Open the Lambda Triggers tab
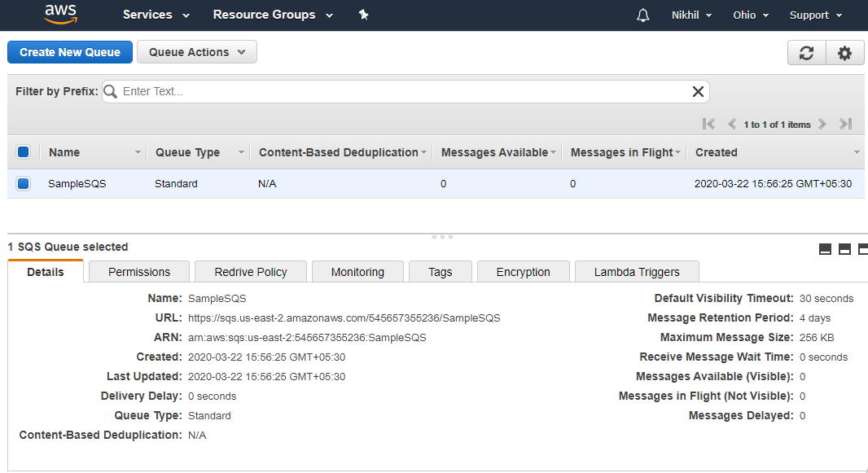The image size is (868, 473). click(638, 272)
